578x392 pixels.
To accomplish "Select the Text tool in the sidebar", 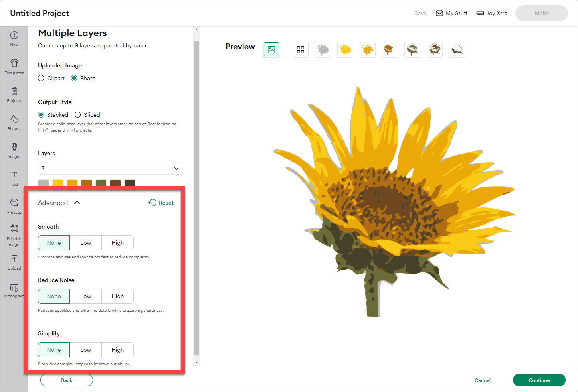I will [x=14, y=177].
